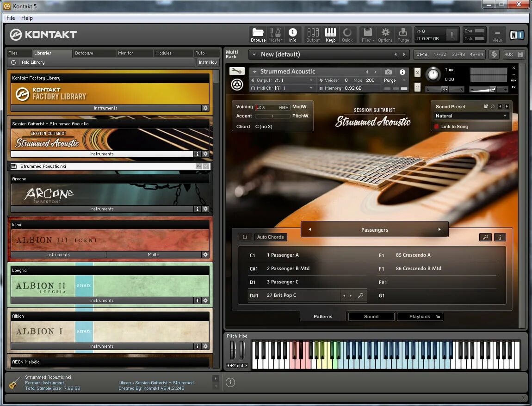Enable the Link to Song checkbox
532x406 pixels.
(437, 127)
